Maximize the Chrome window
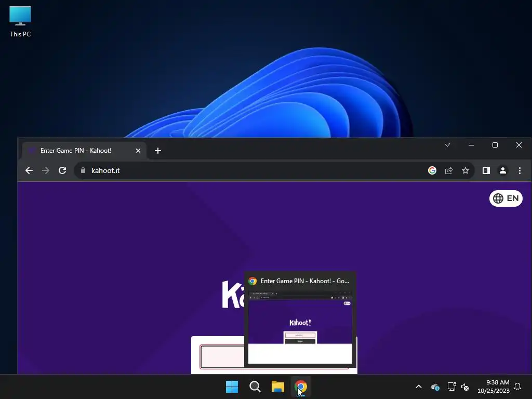This screenshot has width=532, height=399. (x=495, y=145)
